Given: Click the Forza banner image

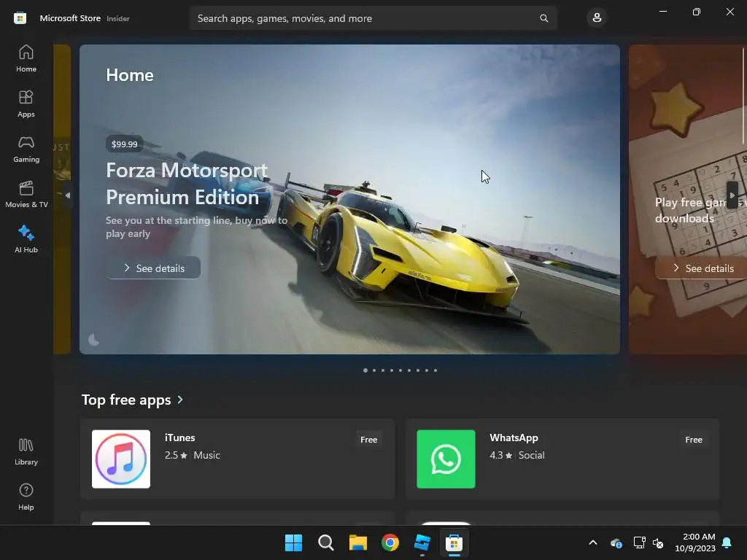Looking at the screenshot, I should [349, 199].
